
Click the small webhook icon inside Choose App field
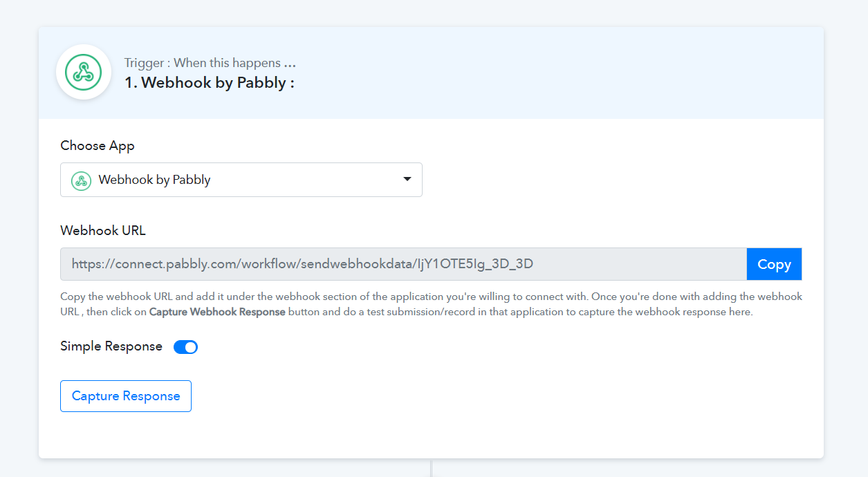(81, 180)
